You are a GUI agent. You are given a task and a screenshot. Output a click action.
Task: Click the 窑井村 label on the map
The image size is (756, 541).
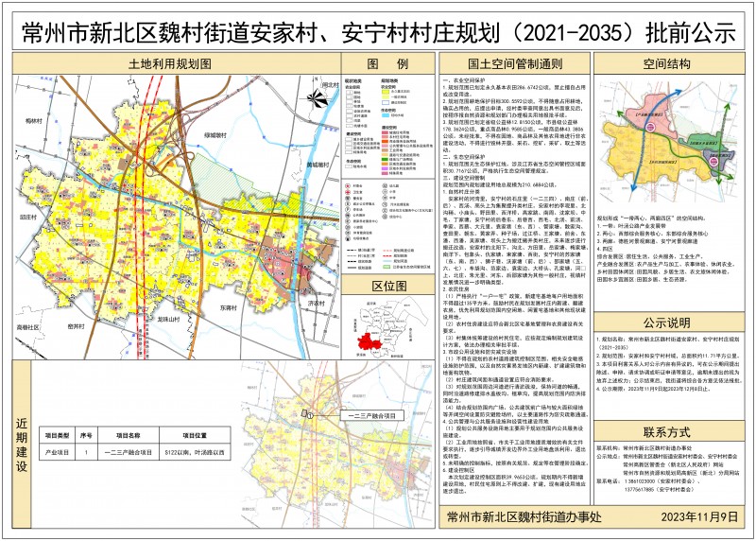click(x=76, y=326)
